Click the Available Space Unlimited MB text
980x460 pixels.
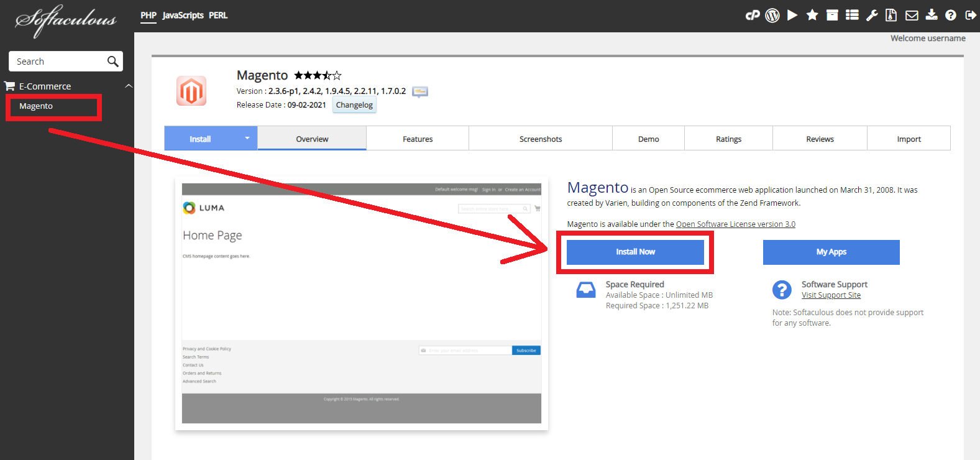point(659,295)
